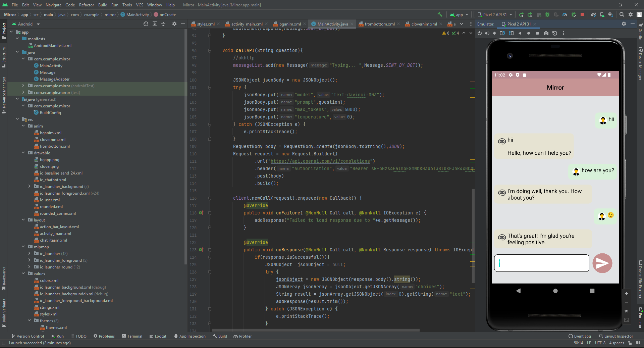Open the Profiler gauge icon in toolbar
644x348 pixels.
(565, 14)
